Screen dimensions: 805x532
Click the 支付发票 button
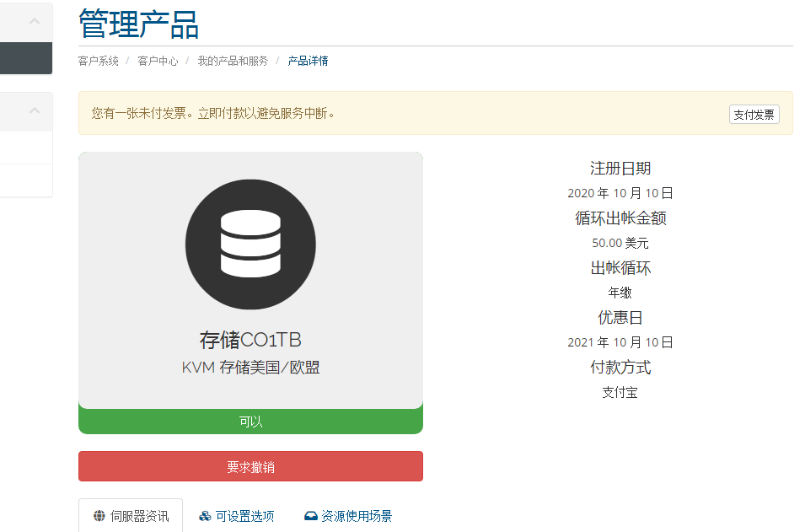[x=754, y=114]
